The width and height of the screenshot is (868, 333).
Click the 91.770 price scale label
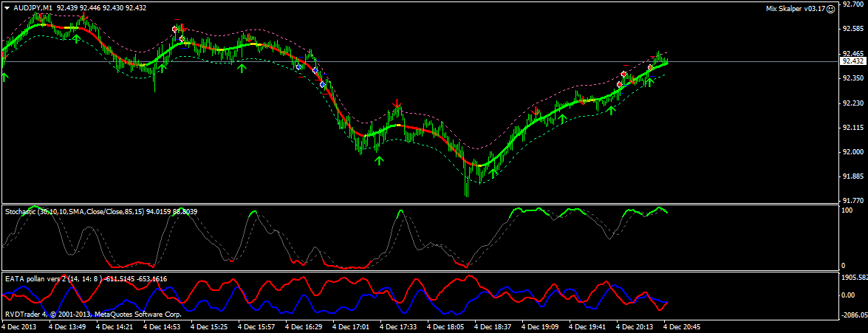coord(852,201)
